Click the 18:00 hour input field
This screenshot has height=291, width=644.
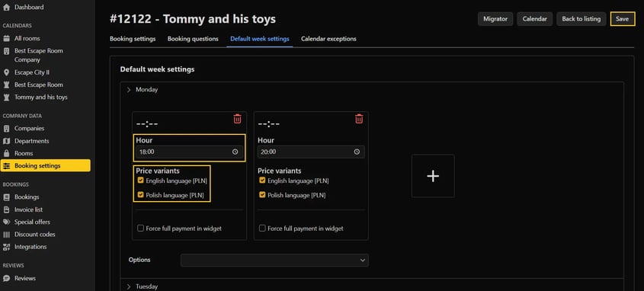[189, 152]
